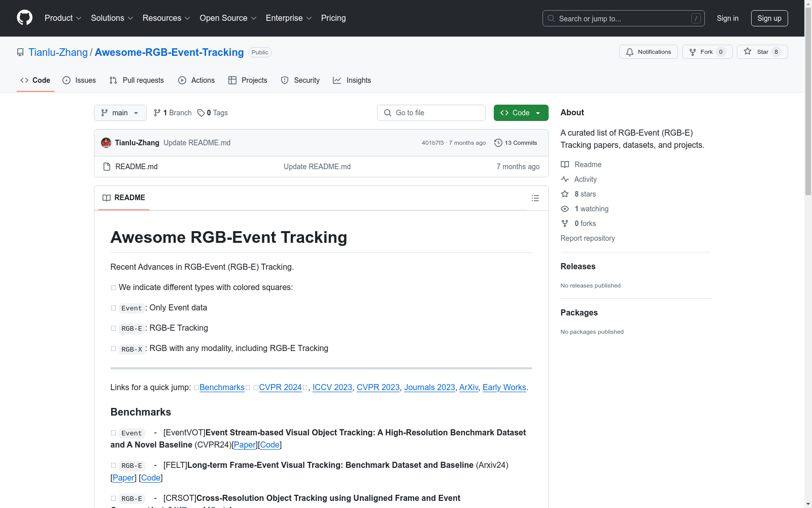Click the search magnifier in header
The image size is (812, 508).
551,18
